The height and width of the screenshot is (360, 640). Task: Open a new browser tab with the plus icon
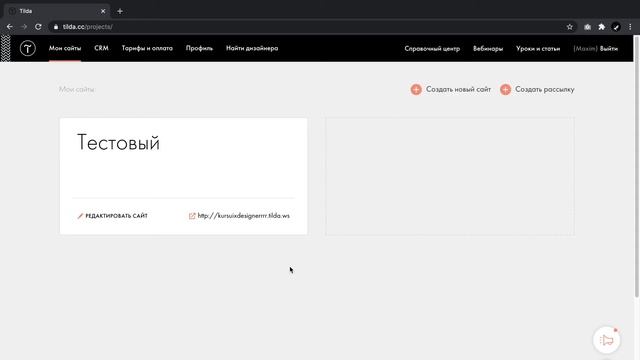click(x=120, y=11)
